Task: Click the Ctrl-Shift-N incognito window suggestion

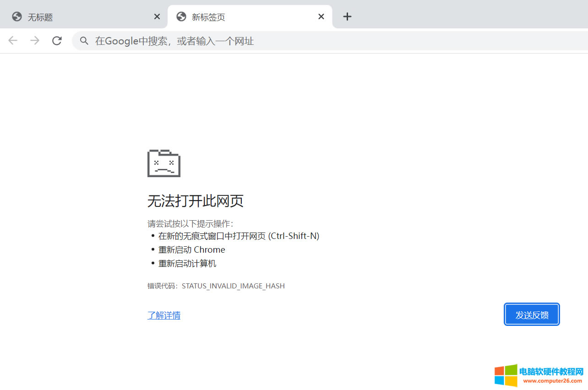Action: 239,236
